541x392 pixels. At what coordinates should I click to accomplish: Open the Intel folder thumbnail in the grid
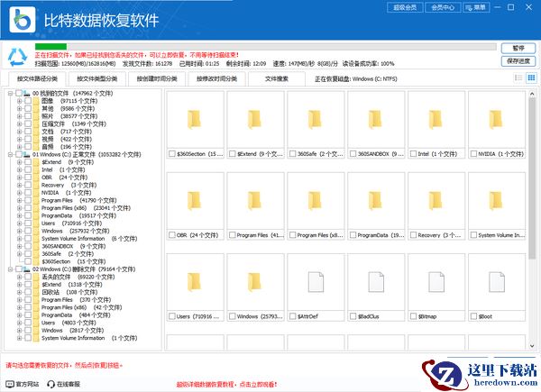436,120
